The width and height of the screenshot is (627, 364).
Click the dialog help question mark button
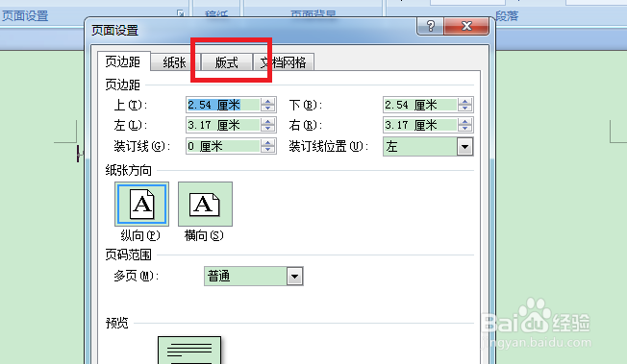(430, 26)
